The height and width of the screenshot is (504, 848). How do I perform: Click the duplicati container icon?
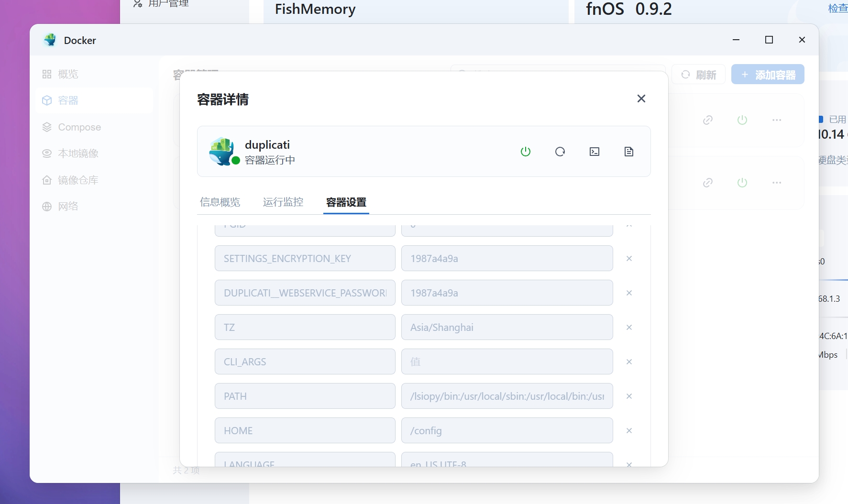(x=222, y=152)
